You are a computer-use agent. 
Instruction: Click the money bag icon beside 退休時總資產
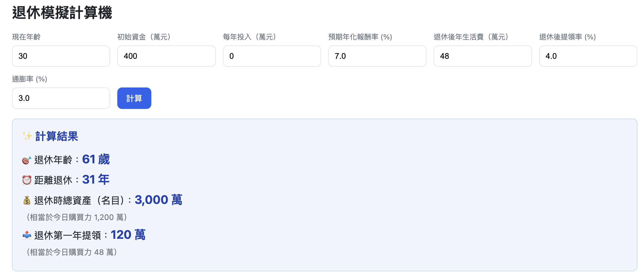click(27, 200)
